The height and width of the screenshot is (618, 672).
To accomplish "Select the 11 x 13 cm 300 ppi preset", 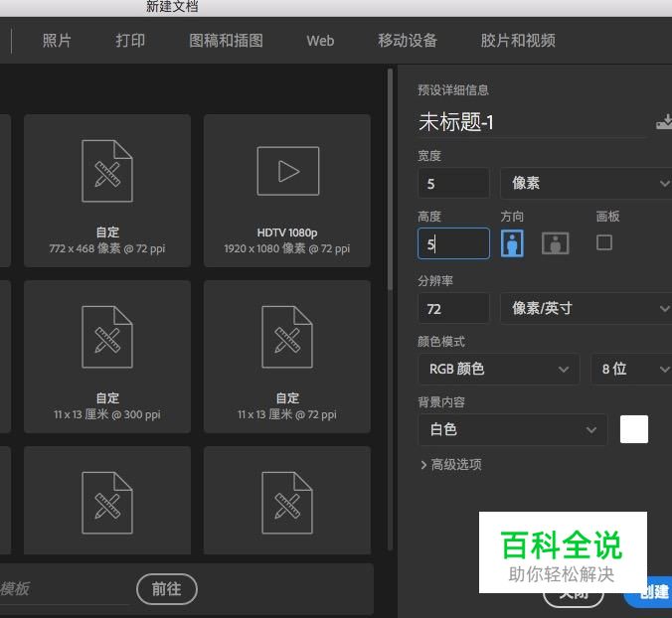I will [x=107, y=336].
